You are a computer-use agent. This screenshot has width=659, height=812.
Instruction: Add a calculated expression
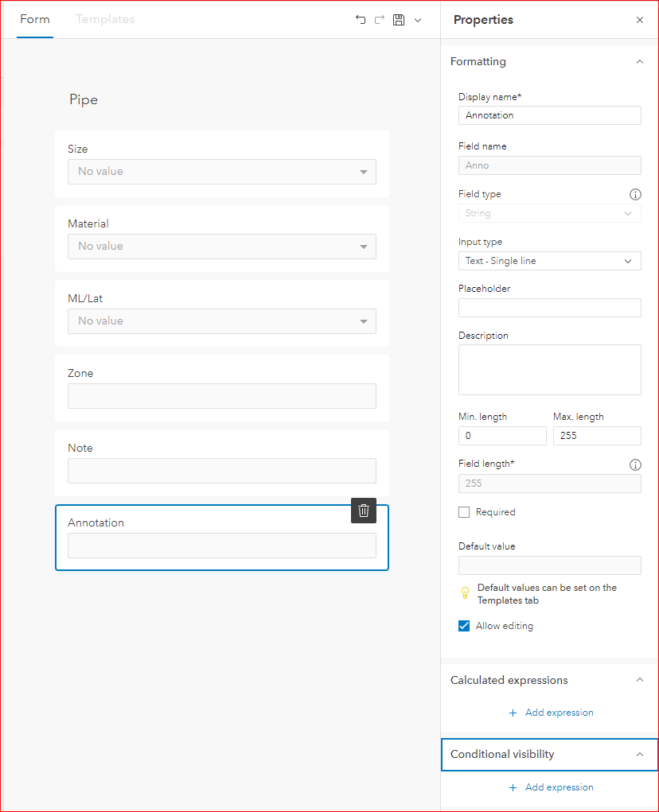pos(552,713)
